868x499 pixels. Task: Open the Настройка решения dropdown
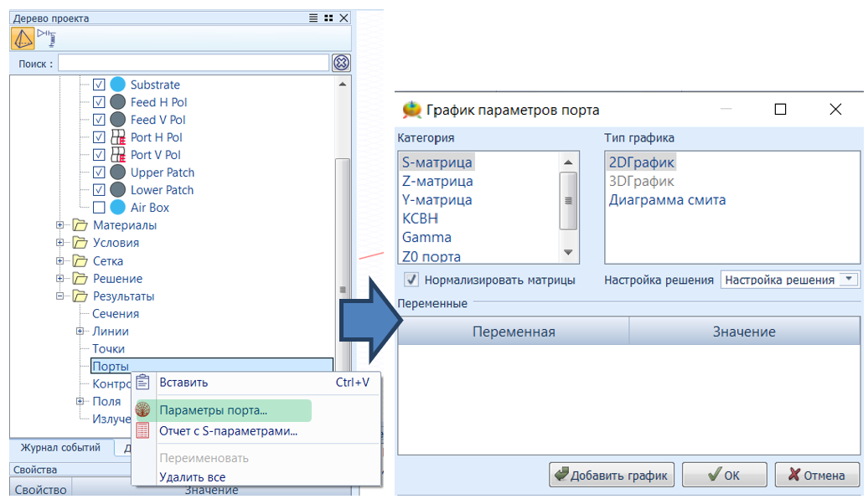click(850, 280)
